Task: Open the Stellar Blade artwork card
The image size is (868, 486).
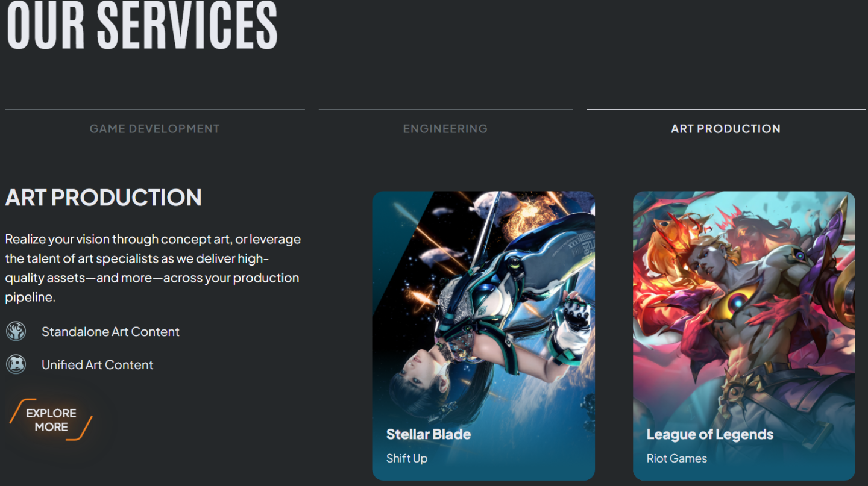Action: pos(483,335)
